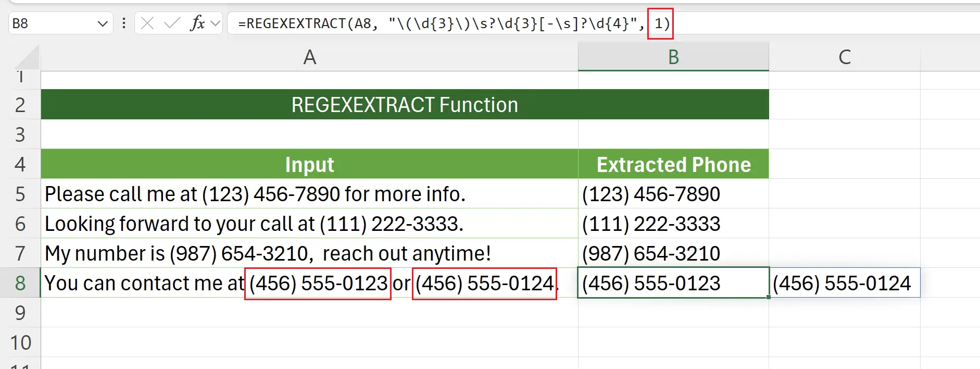Click the Input header cell
The width and height of the screenshot is (980, 369).
coord(309,164)
